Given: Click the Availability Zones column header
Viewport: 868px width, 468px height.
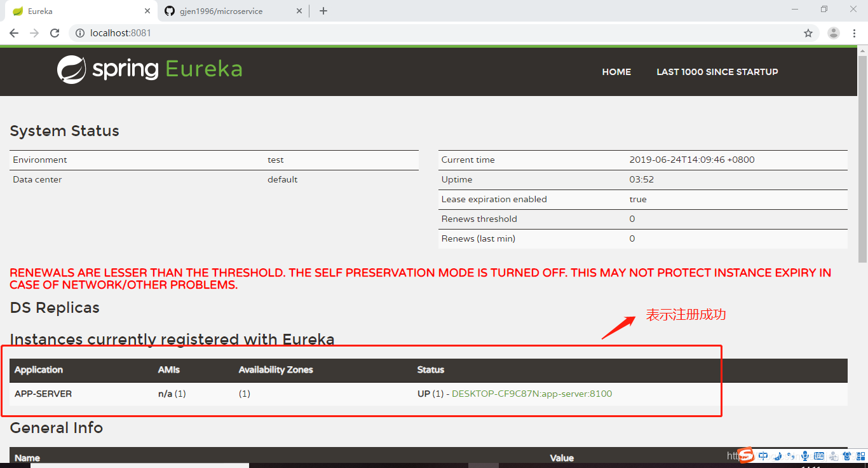Looking at the screenshot, I should 276,369.
